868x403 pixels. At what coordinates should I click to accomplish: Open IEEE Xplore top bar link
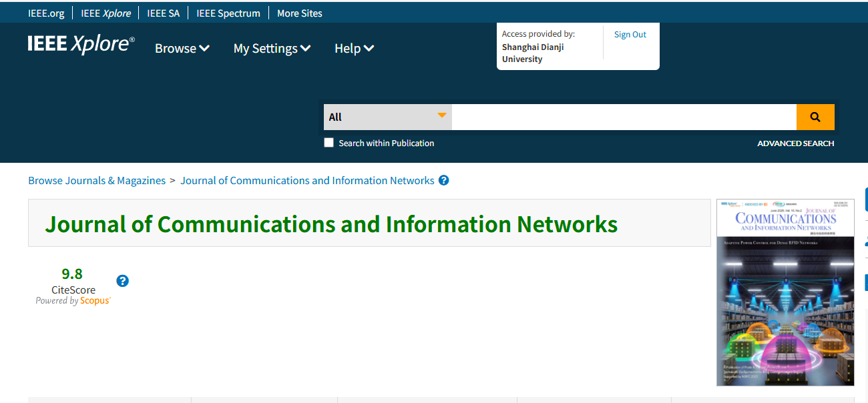[106, 13]
